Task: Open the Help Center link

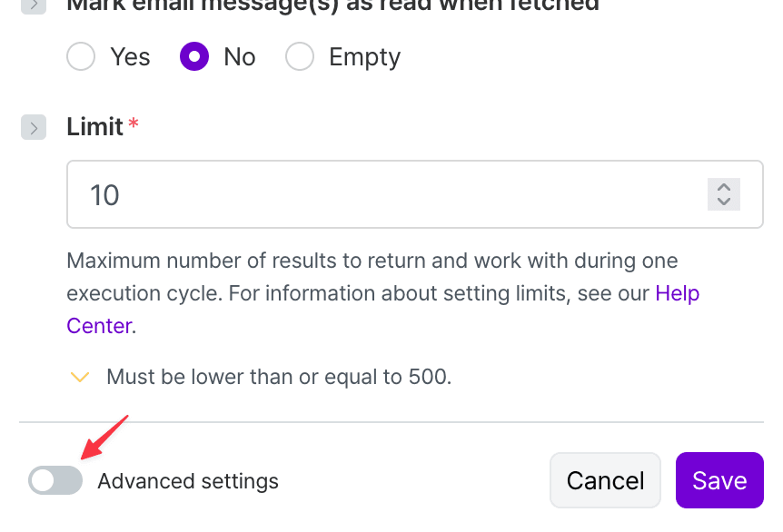Action: point(677,293)
